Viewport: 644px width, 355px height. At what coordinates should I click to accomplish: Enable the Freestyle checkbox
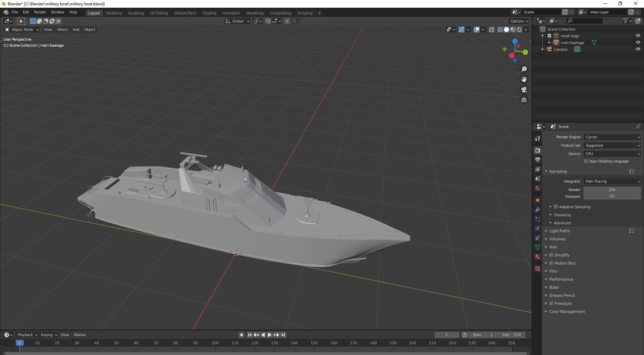pyautogui.click(x=551, y=304)
